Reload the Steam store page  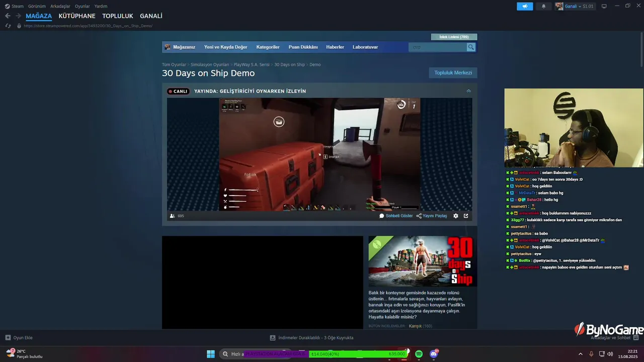pos(8,26)
